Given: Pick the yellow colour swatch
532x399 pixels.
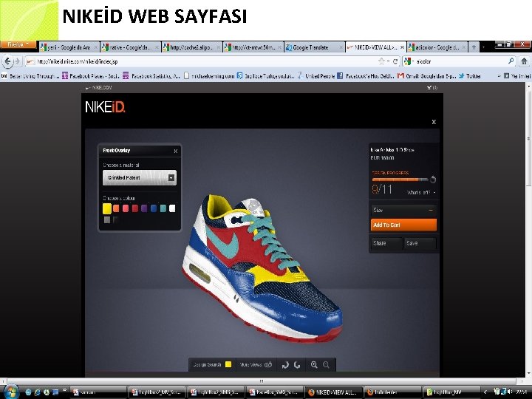Looking at the screenshot, I should 107,208.
